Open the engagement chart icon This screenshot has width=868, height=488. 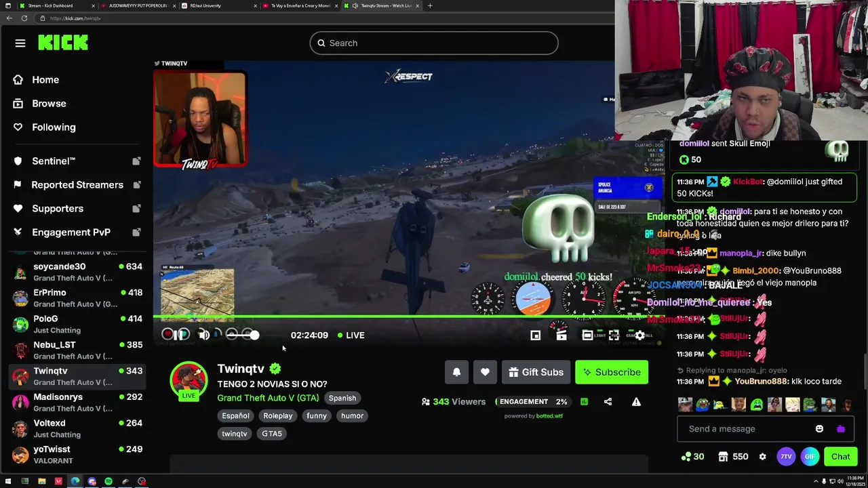point(584,401)
